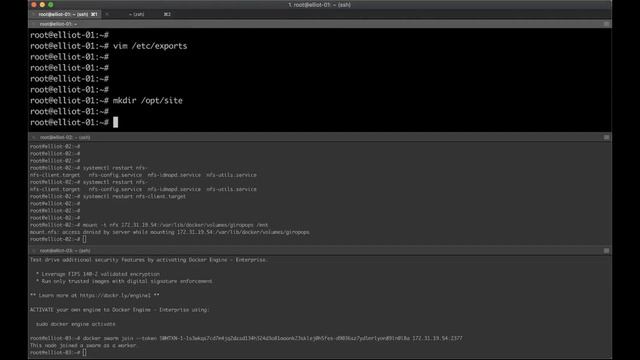Open the root@elliot-03 pane menu icon
The height and width of the screenshot is (360, 640).
(606, 251)
